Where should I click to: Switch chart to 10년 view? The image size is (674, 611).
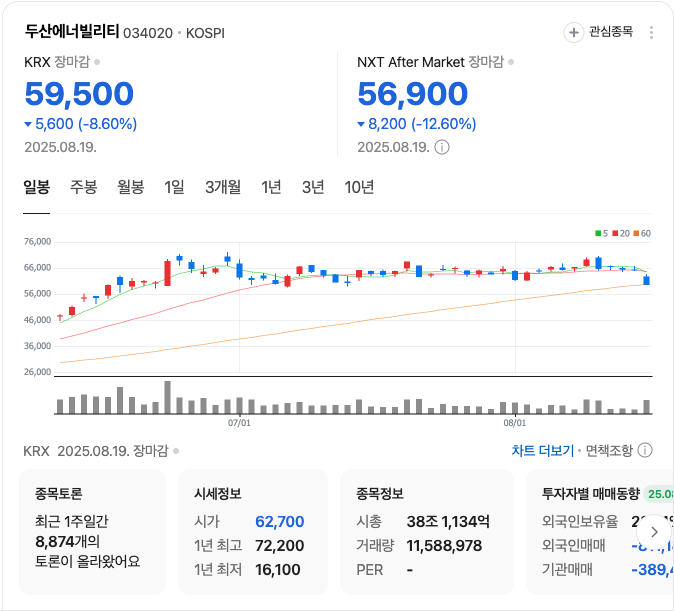pyautogui.click(x=359, y=187)
